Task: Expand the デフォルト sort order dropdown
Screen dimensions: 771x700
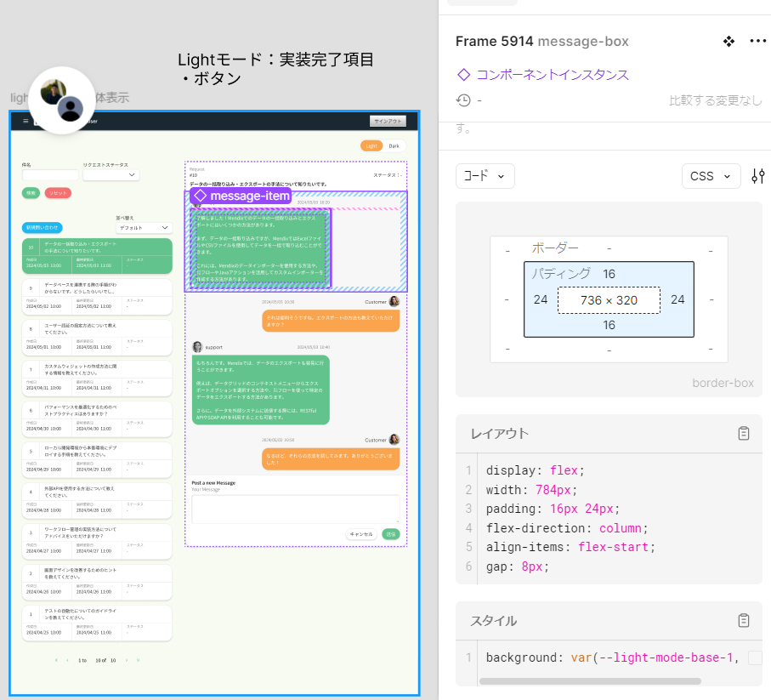Action: [x=143, y=228]
